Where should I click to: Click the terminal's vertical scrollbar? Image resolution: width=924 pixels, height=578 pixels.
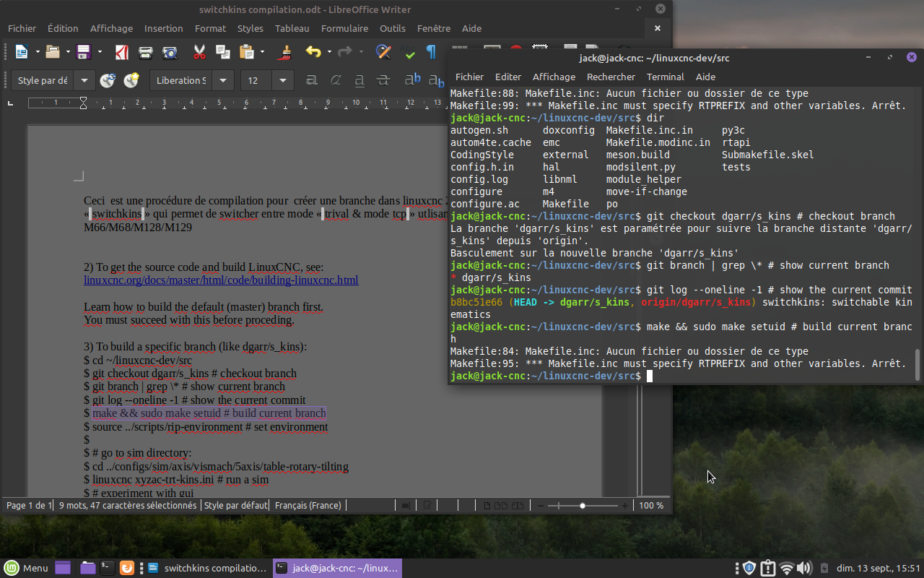[918, 363]
